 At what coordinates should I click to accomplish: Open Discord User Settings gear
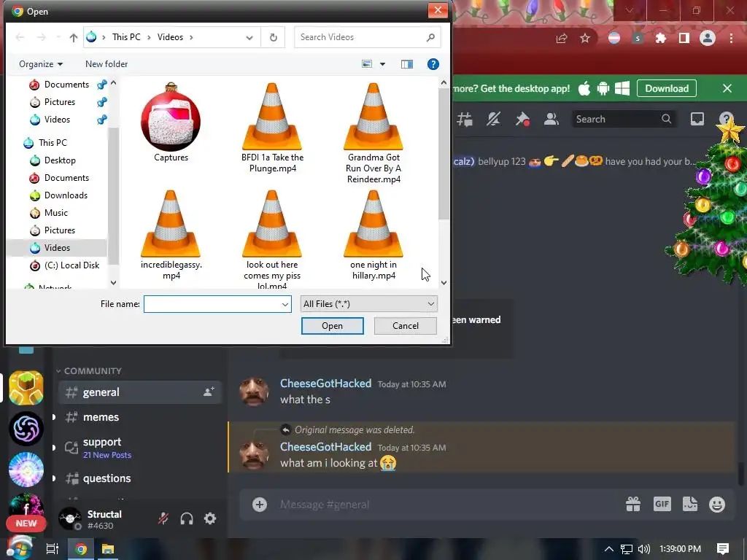tap(210, 518)
